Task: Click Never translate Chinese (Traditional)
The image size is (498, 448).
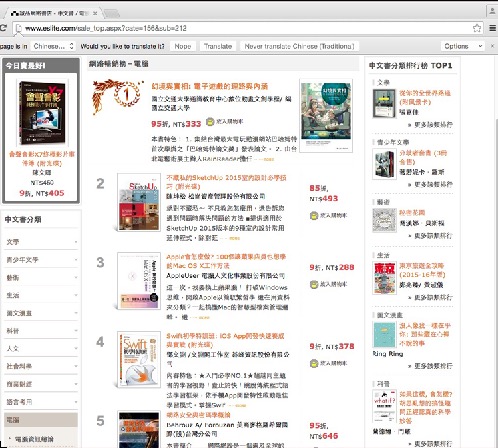Action: 299,46
